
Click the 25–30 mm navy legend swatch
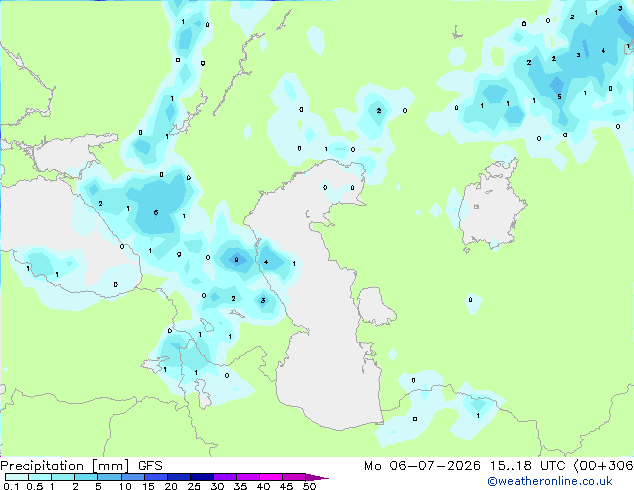click(201, 477)
